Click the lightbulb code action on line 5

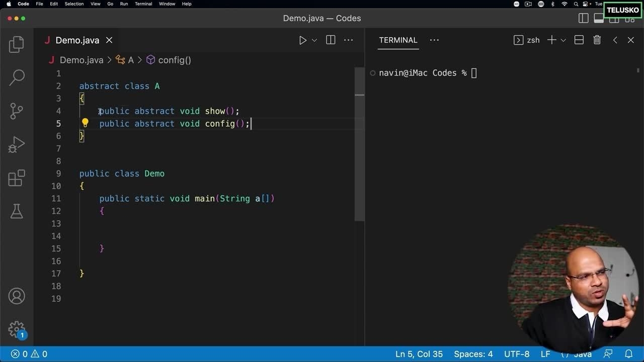[85, 123]
